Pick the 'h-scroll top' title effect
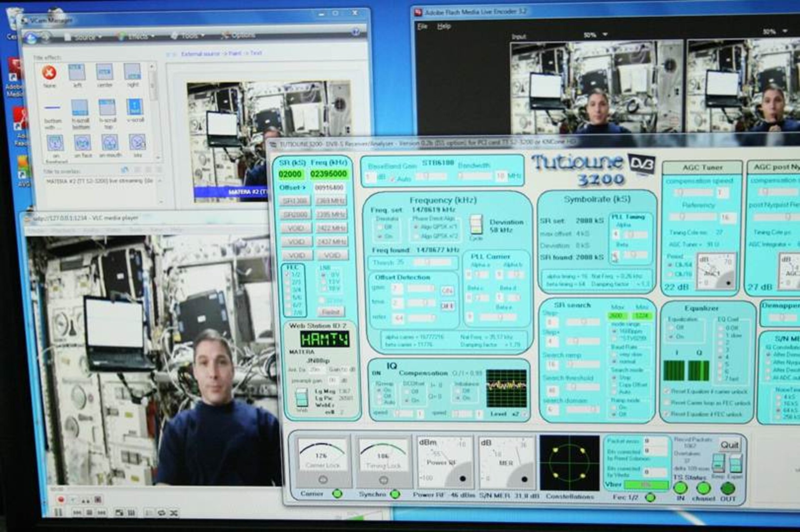The image size is (800, 532). coord(107,107)
